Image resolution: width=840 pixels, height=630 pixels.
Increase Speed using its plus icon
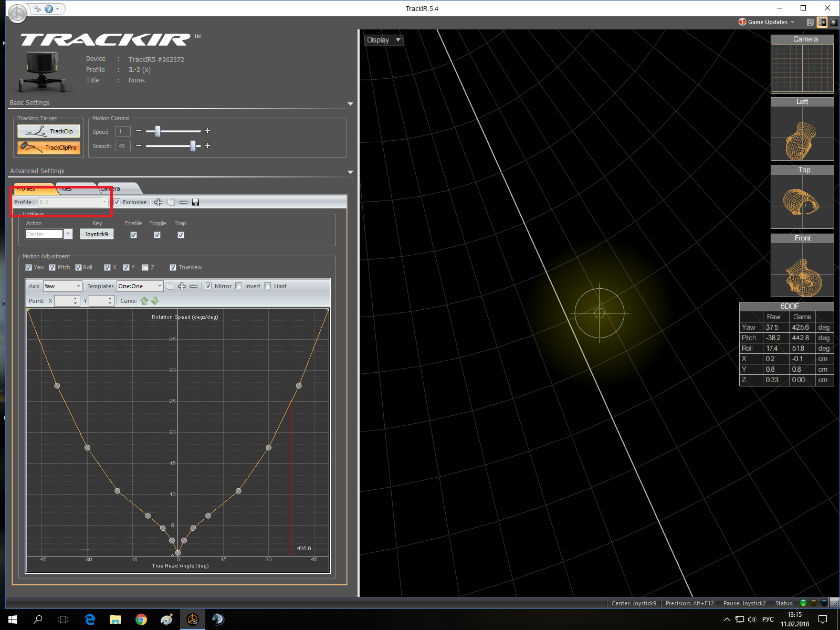(207, 131)
